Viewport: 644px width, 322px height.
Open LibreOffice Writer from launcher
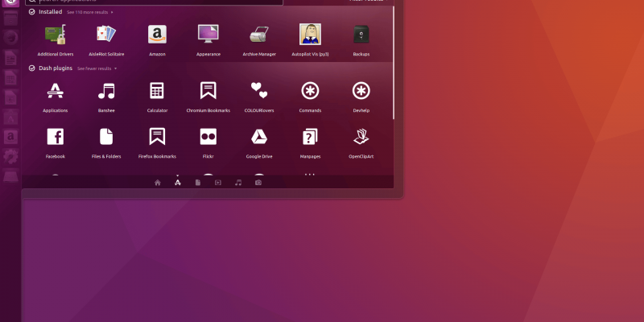[x=10, y=58]
